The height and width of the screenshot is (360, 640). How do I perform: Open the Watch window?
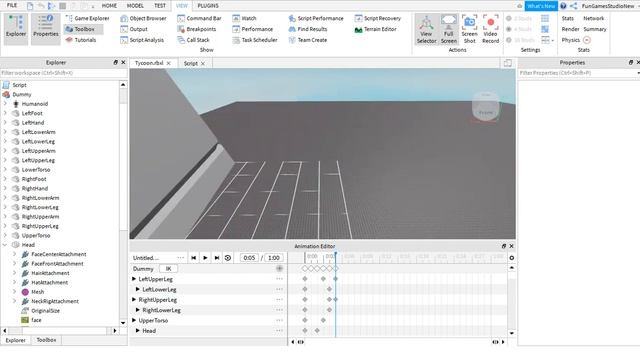(x=244, y=18)
